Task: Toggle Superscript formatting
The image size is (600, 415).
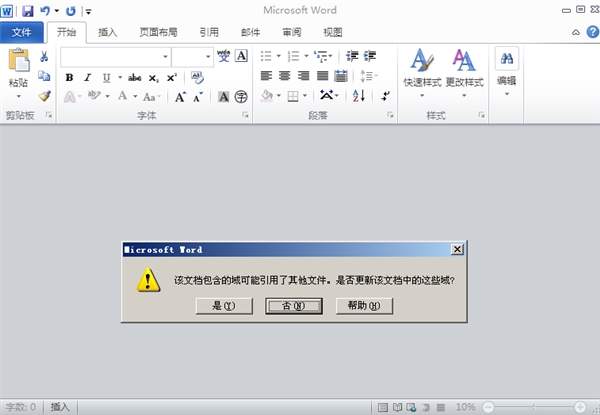Action: point(172,78)
